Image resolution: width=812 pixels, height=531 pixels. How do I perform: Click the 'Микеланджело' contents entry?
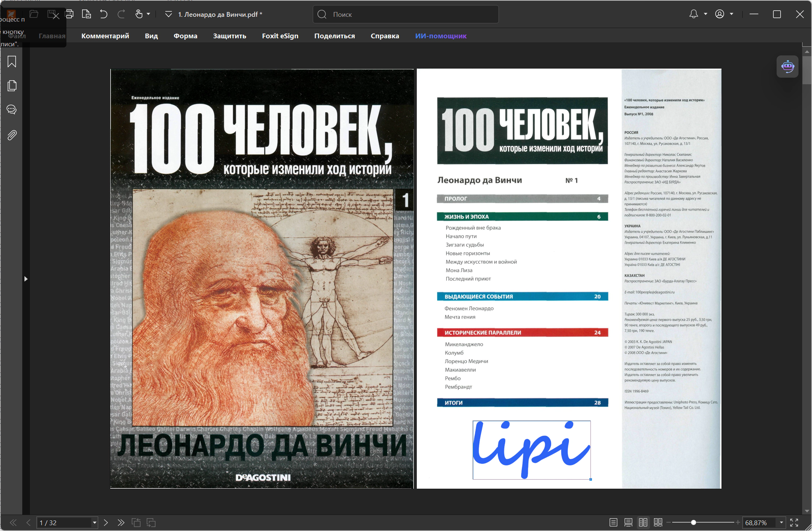464,344
